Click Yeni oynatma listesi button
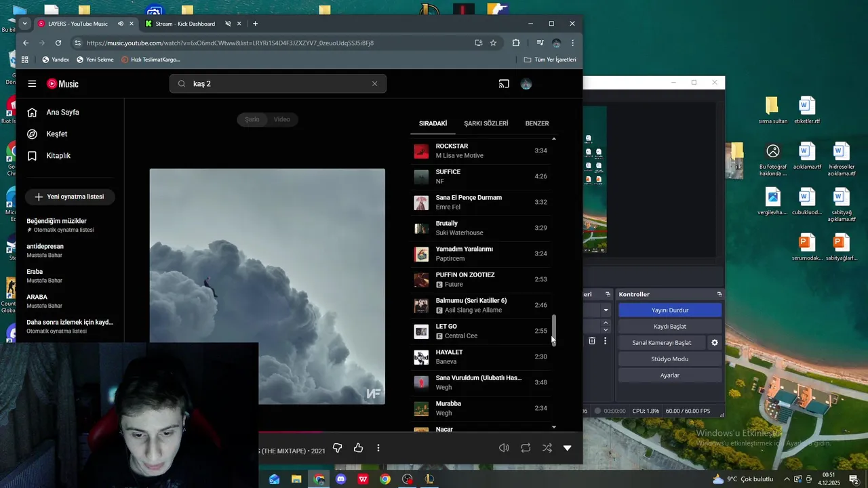 point(70,197)
